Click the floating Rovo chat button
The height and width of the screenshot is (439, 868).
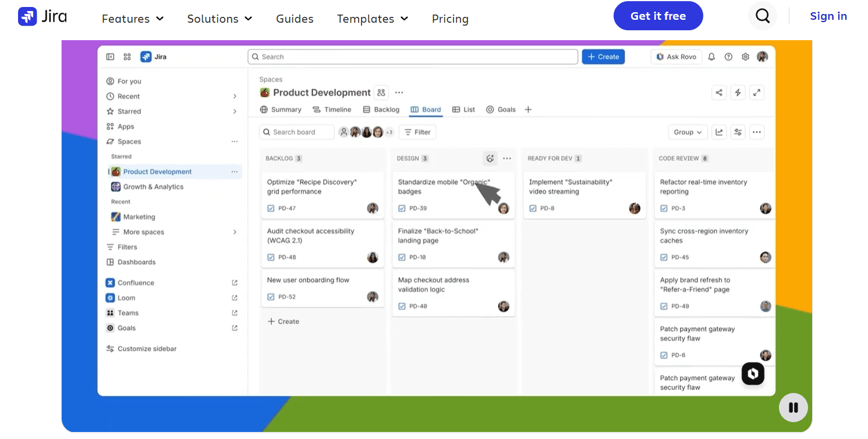[753, 374]
